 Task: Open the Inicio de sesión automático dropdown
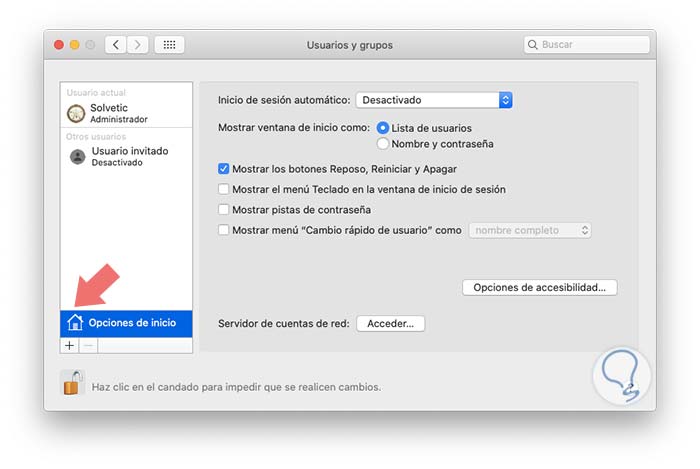pos(434,100)
